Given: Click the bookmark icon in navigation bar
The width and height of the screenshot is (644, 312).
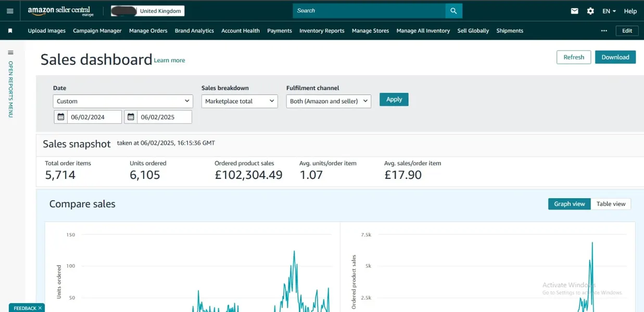Looking at the screenshot, I should click(x=10, y=31).
